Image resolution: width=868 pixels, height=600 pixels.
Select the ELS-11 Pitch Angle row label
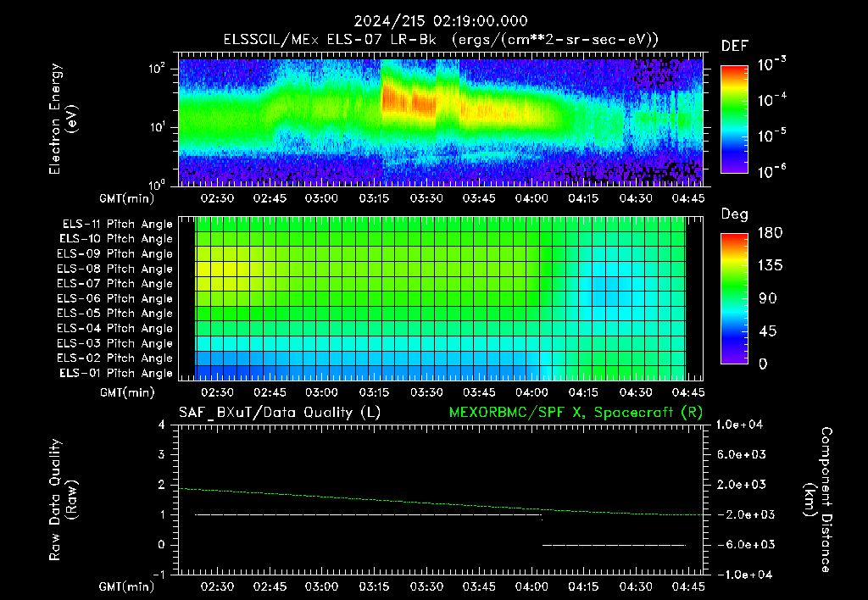coord(117,225)
